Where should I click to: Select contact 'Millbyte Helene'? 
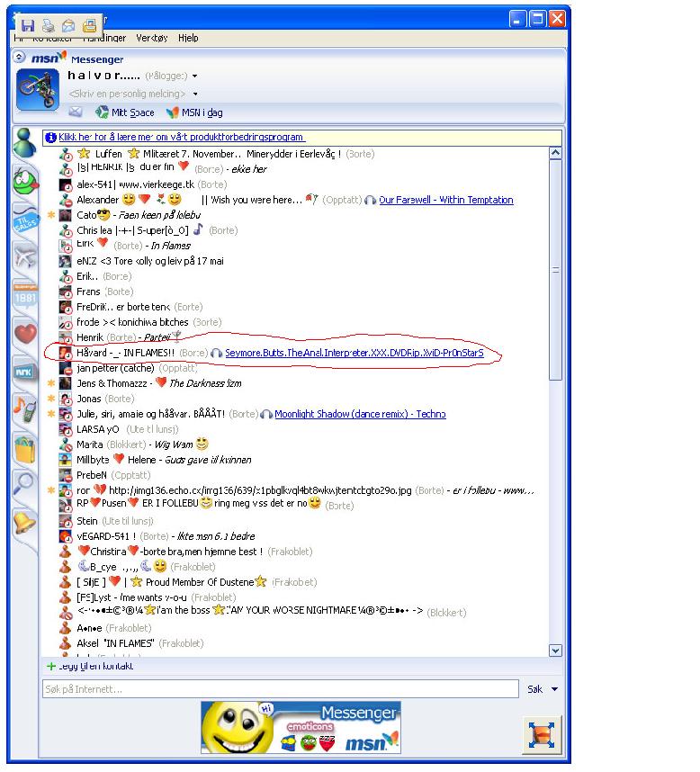(155, 460)
